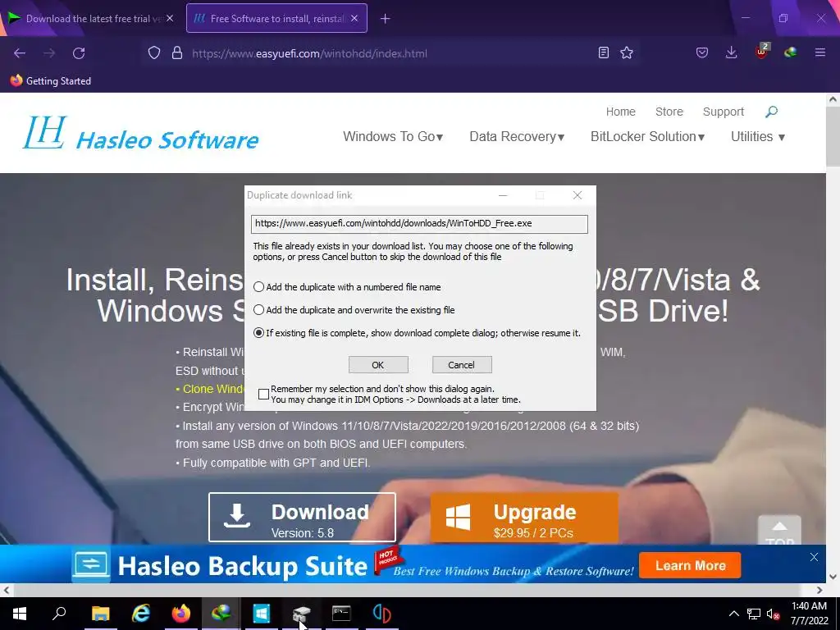
Task: Click the volume speaker tray icon
Action: click(x=773, y=614)
